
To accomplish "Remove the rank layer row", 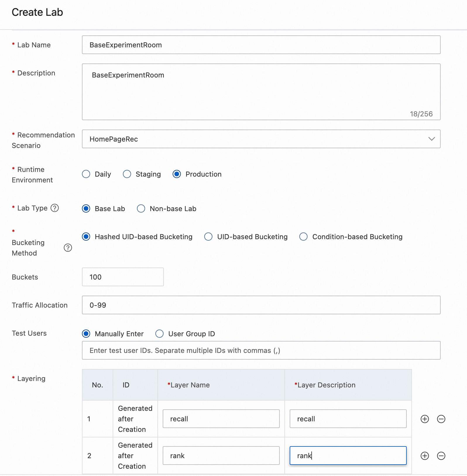I will pyautogui.click(x=441, y=456).
